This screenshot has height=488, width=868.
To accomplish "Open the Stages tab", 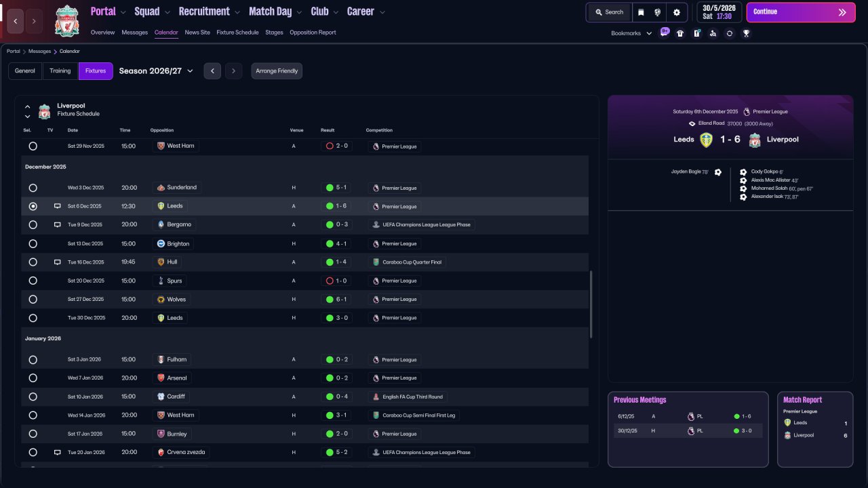I will click(x=274, y=33).
